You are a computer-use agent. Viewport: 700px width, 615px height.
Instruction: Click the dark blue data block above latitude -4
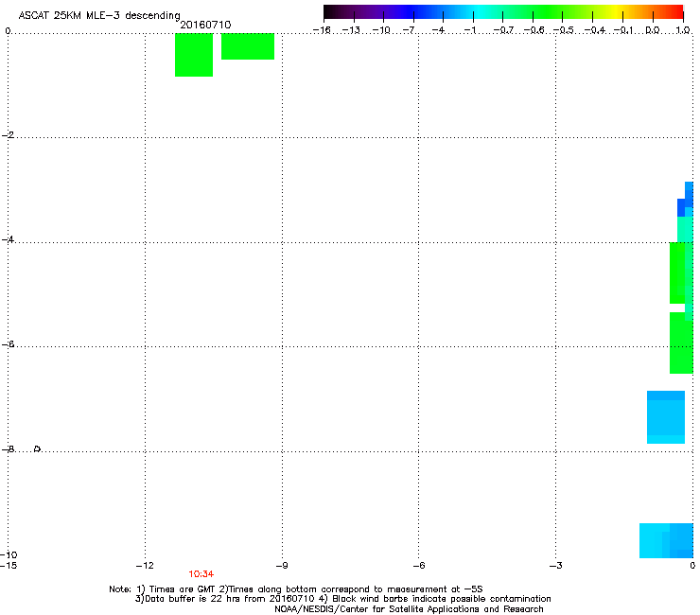pyautogui.click(x=681, y=207)
